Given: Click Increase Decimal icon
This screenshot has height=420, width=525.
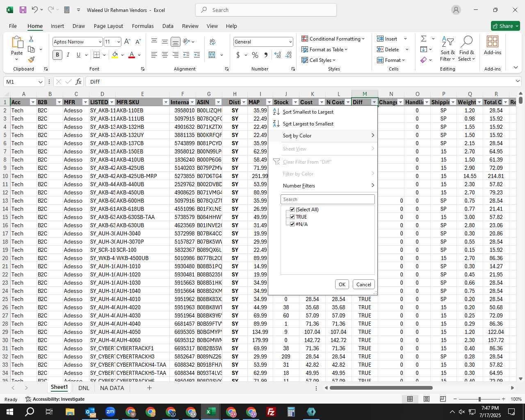Looking at the screenshot, I should 278,55.
